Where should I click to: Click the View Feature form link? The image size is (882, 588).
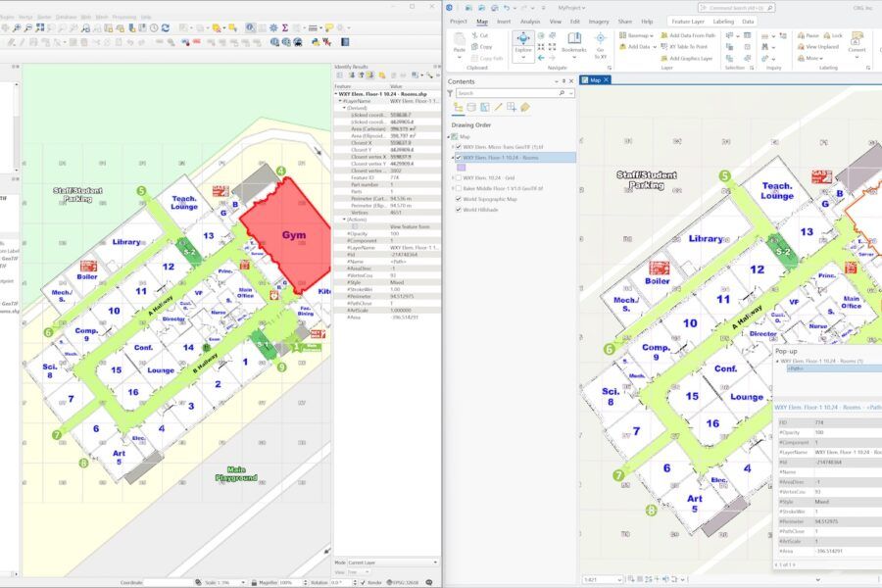(410, 225)
